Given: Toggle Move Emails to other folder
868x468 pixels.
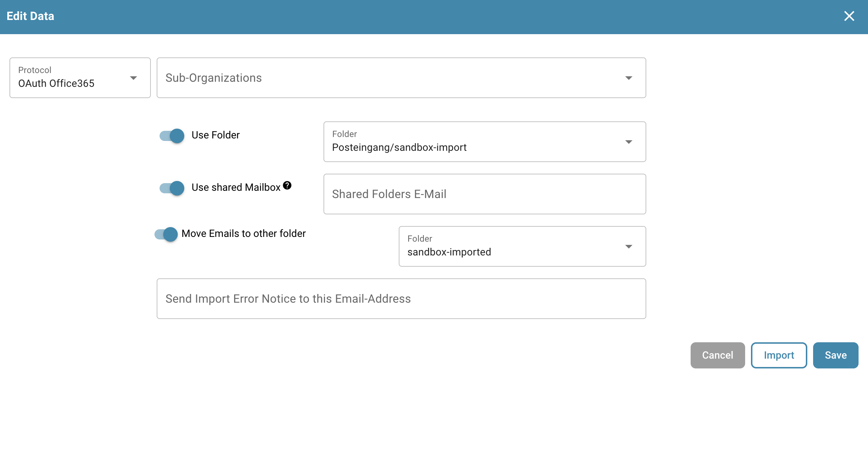Looking at the screenshot, I should click(166, 234).
